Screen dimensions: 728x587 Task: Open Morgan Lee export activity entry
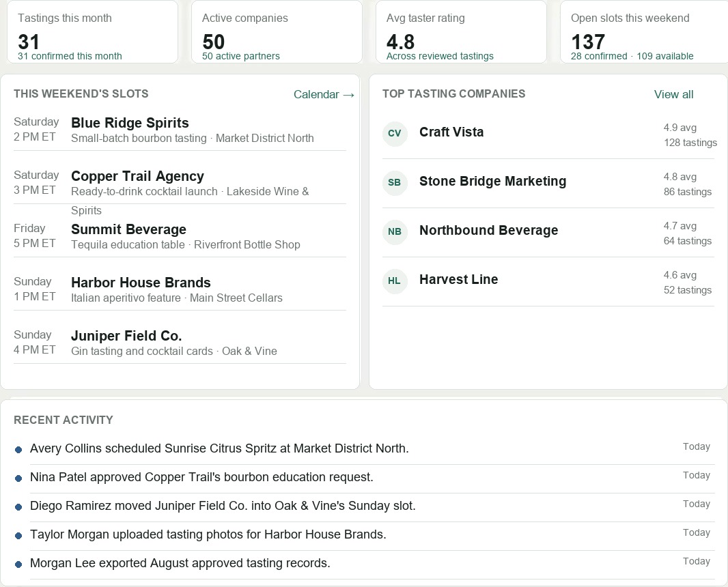(180, 563)
